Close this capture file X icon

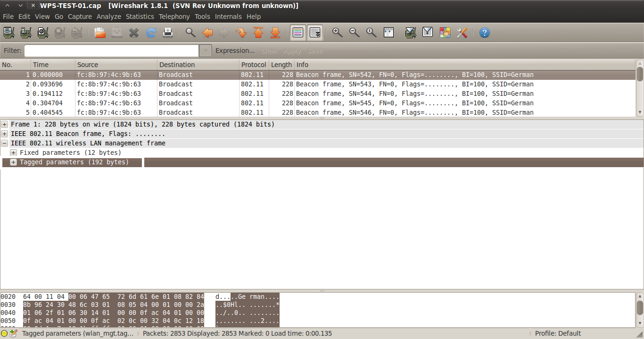(134, 33)
